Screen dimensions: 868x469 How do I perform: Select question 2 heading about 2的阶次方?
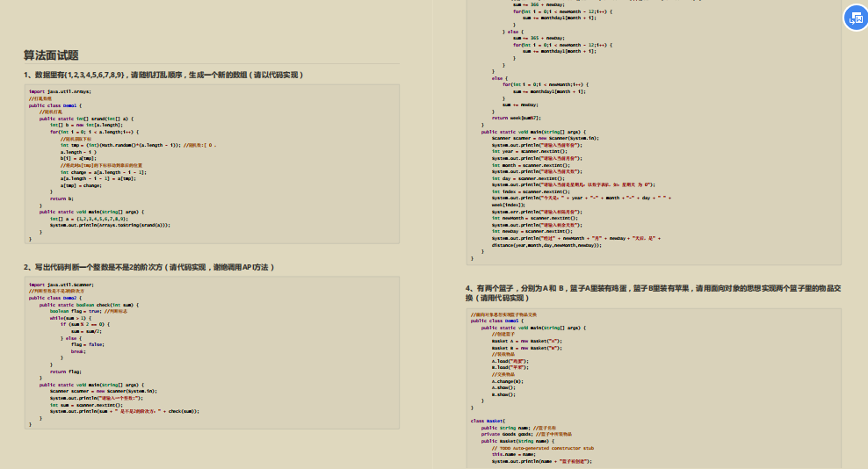[148, 267]
